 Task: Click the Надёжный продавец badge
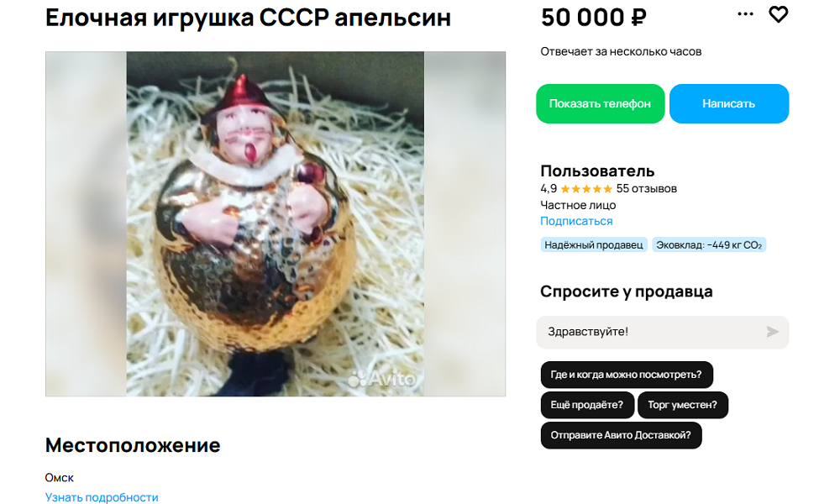[x=594, y=245]
